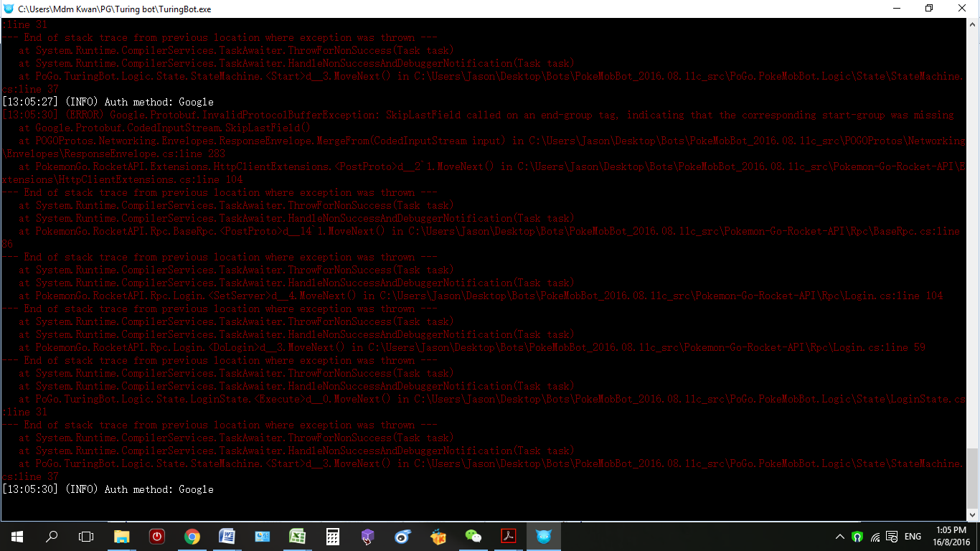Open the Windows Start menu

[x=17, y=536]
